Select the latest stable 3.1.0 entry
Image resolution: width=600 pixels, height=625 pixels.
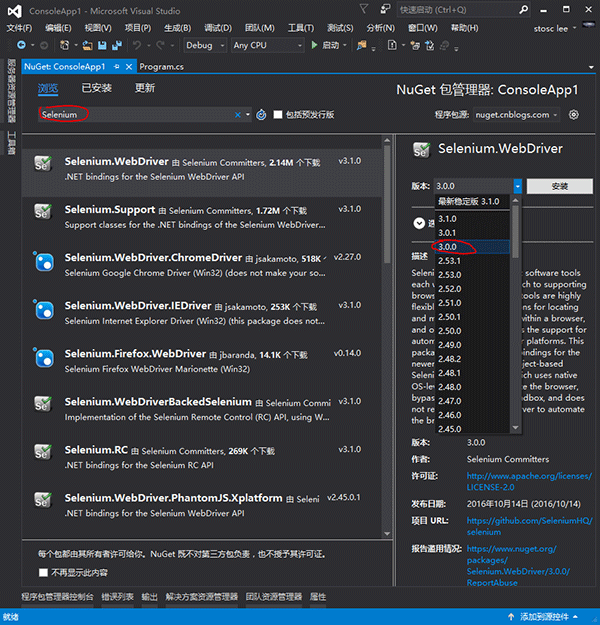pyautogui.click(x=472, y=201)
